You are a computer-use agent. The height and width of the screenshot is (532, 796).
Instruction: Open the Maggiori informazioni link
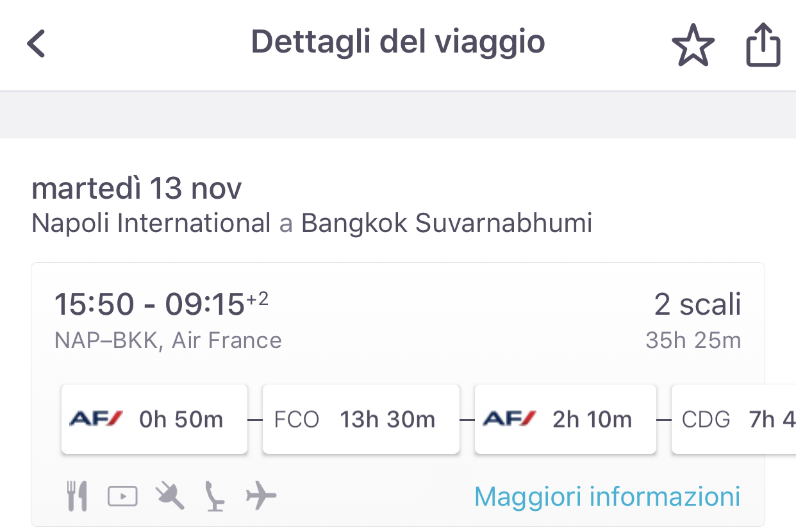607,497
